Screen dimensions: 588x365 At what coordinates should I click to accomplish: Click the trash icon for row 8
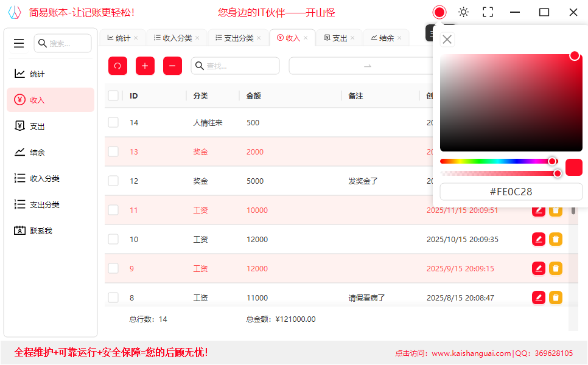pos(556,297)
